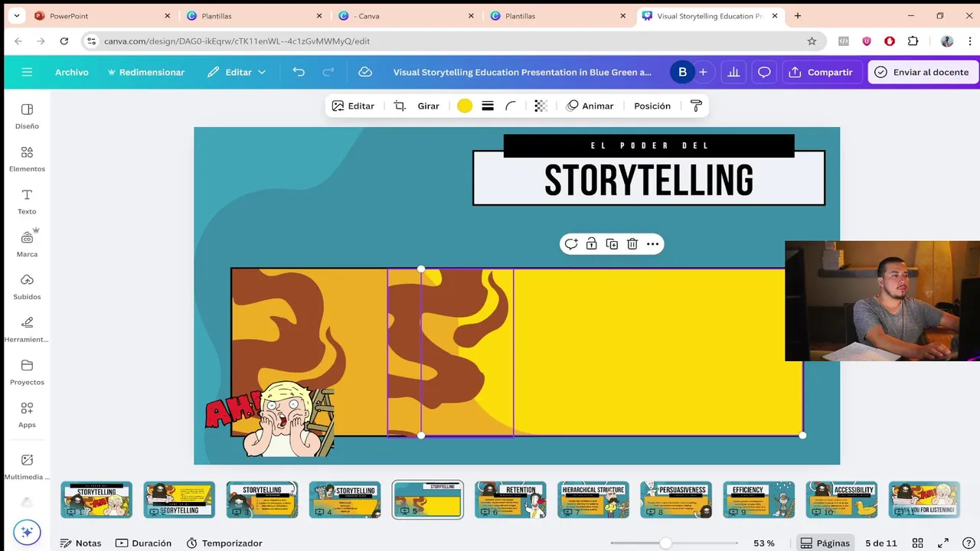The width and height of the screenshot is (980, 551).
Task: Open the Notas panel
Action: point(80,543)
